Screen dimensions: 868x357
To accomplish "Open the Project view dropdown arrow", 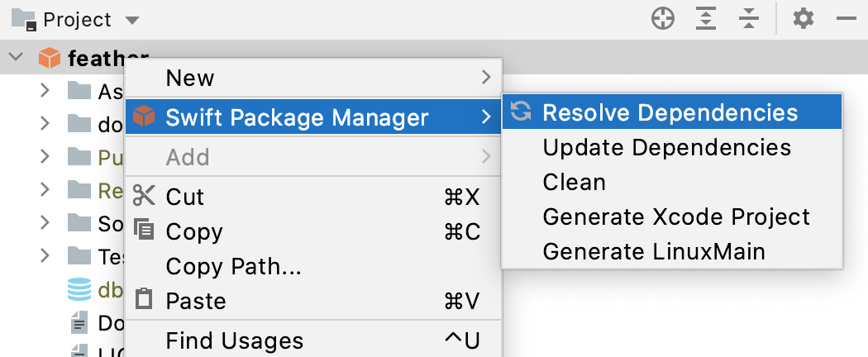I will tap(132, 20).
